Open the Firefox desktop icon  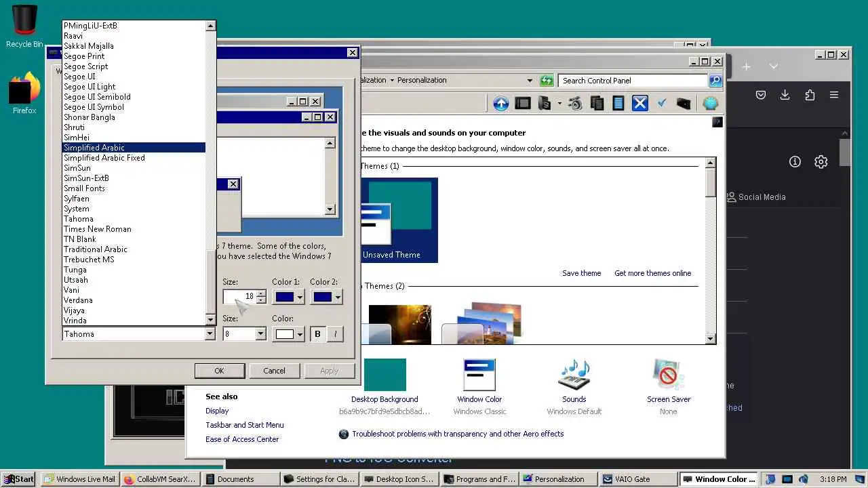point(24,93)
